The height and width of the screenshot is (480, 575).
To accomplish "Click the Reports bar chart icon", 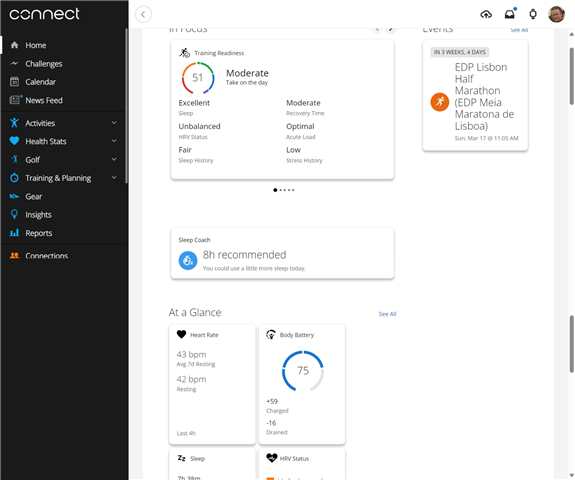I will pyautogui.click(x=14, y=233).
